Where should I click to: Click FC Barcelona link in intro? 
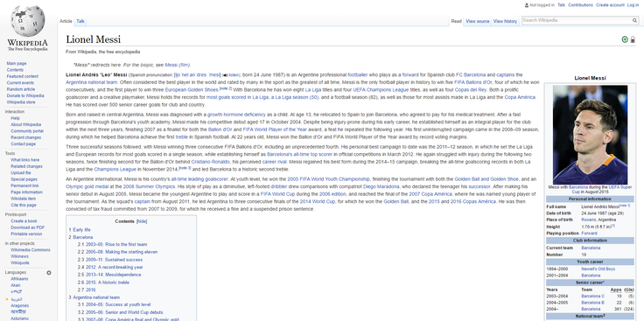pos(471,75)
